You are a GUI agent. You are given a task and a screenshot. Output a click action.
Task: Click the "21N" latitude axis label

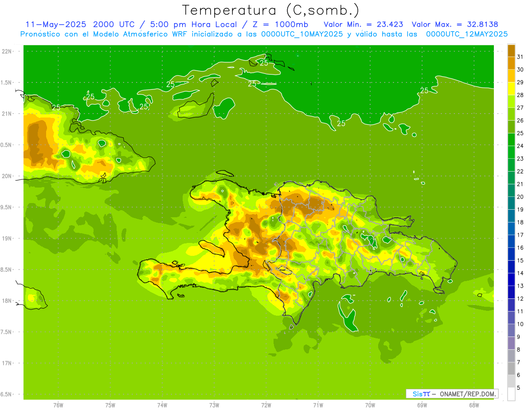tap(7, 114)
